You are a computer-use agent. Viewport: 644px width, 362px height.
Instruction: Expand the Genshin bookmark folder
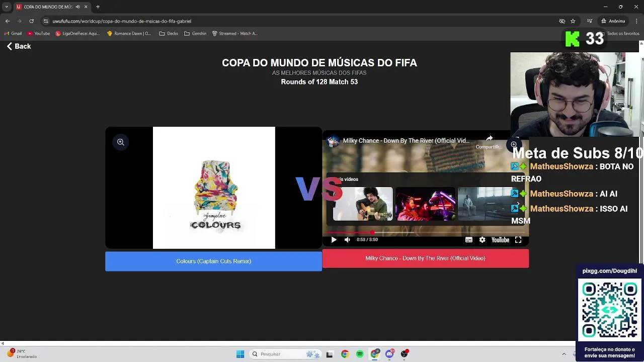point(195,34)
